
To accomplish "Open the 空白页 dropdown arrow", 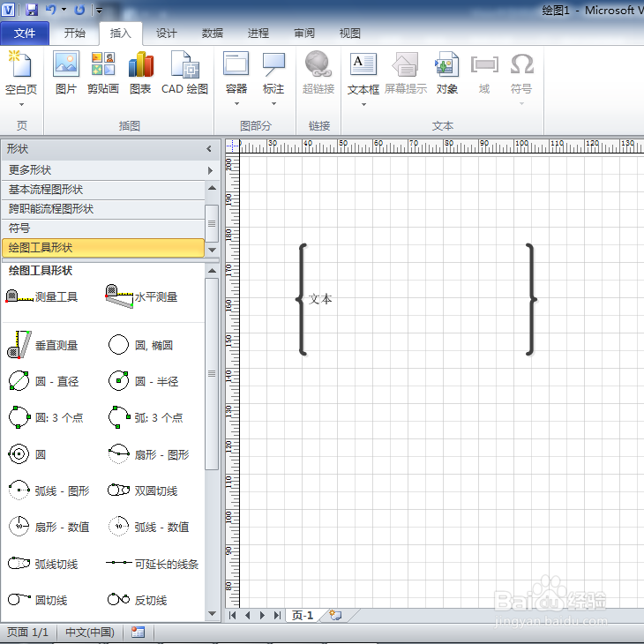I will 21,105.
